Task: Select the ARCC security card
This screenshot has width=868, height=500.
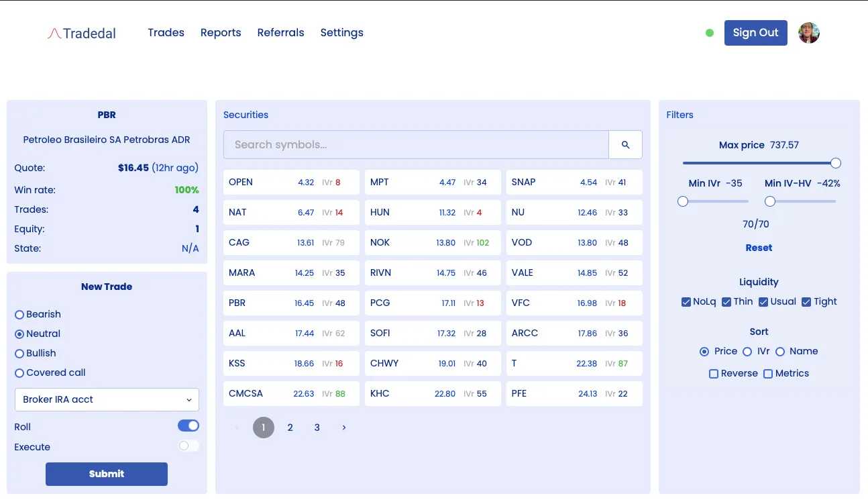Action: [574, 333]
